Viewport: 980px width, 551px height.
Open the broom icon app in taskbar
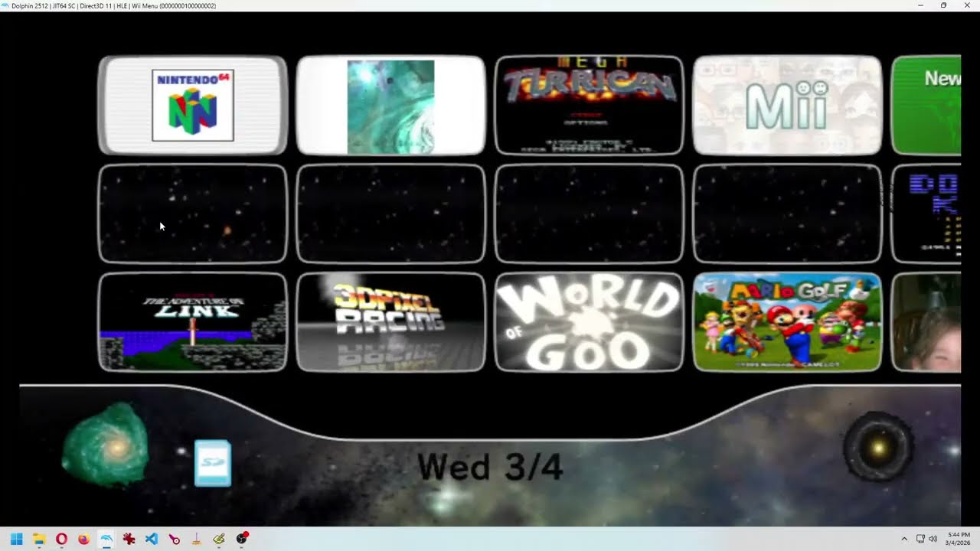click(197, 539)
